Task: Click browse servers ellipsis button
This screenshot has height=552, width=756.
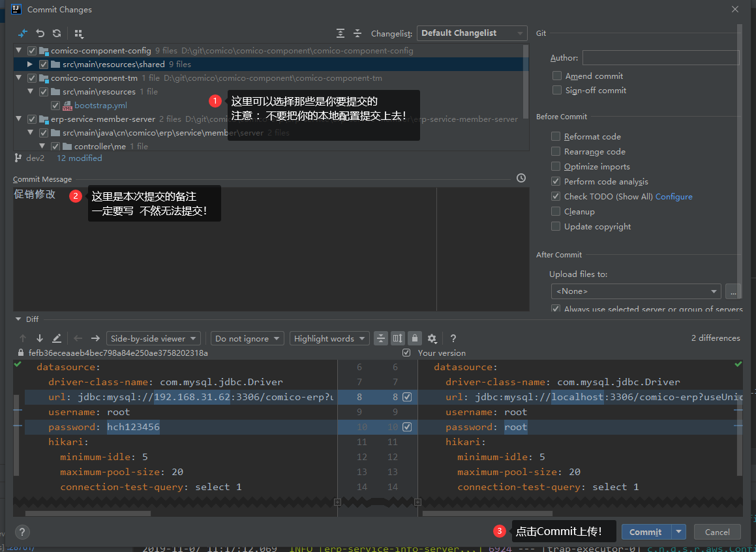Action: [x=733, y=291]
